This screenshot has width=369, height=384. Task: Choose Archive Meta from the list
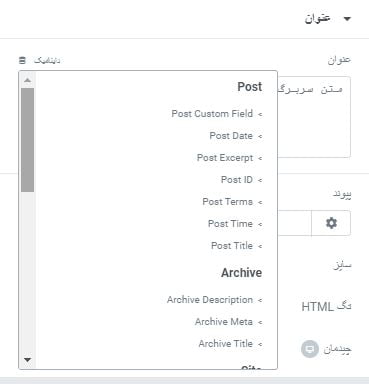(x=228, y=322)
